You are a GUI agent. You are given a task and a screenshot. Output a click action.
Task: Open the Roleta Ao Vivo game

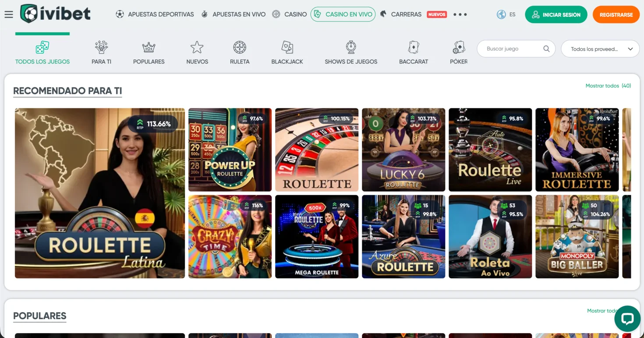490,237
